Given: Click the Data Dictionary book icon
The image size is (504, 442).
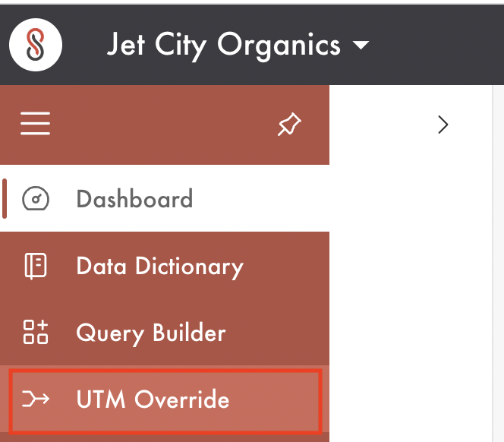Looking at the screenshot, I should point(36,266).
